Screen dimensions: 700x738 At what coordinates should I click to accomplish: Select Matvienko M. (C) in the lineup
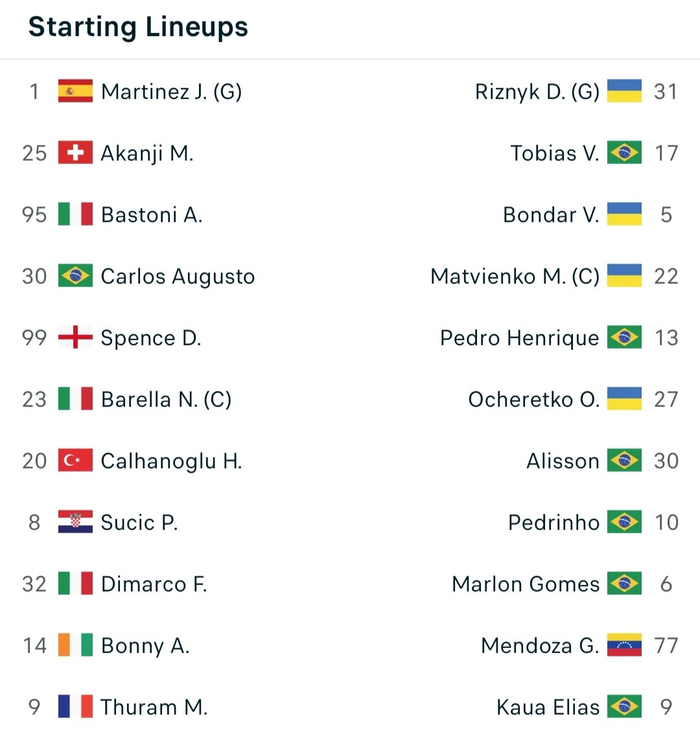click(515, 276)
